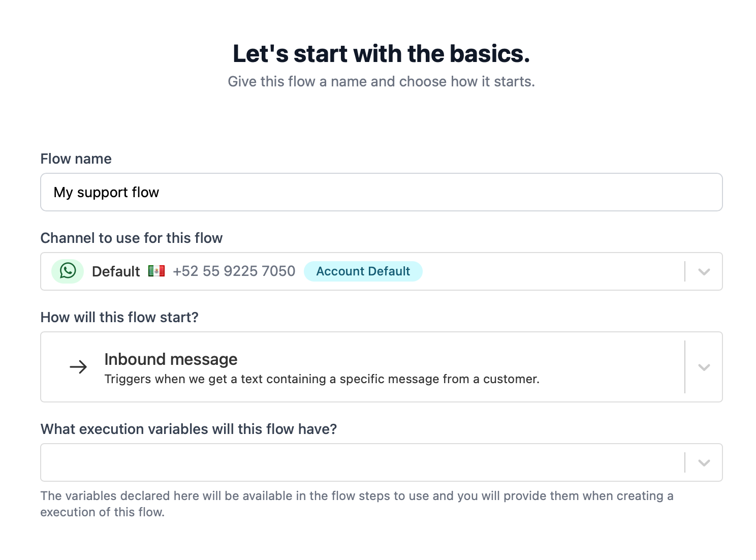Click the "Let's start with the basics." heading
756x560 pixels.
click(x=381, y=53)
